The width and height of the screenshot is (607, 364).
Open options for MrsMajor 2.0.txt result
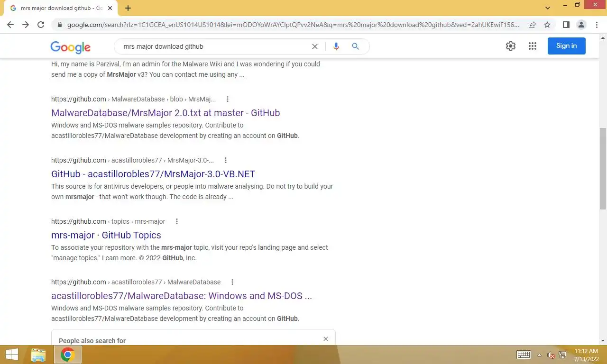tap(228, 99)
